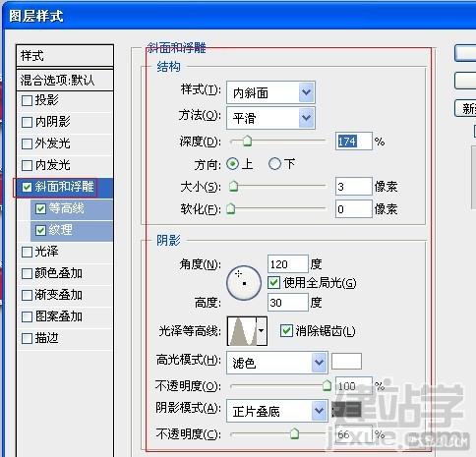This screenshot has height=457, width=476.
Task: Open the gloss contour picker arrow
Action: tap(262, 331)
